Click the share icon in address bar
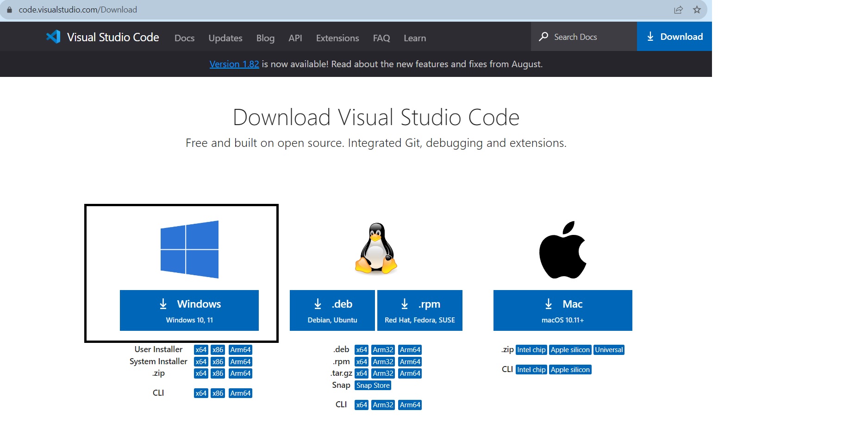This screenshot has width=868, height=436. pyautogui.click(x=678, y=10)
